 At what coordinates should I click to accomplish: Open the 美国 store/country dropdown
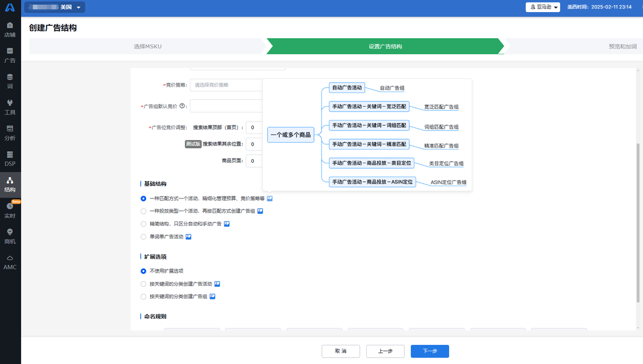54,7
